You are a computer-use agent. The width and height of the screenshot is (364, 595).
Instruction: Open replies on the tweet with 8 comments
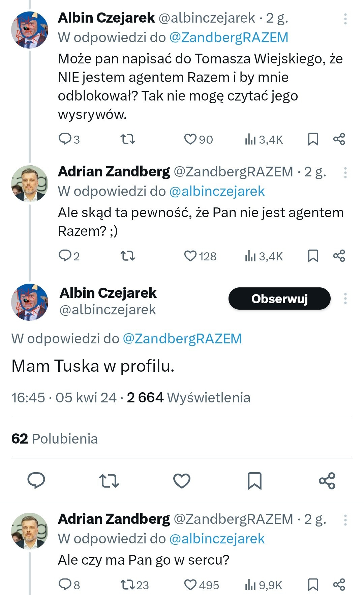[x=69, y=585]
